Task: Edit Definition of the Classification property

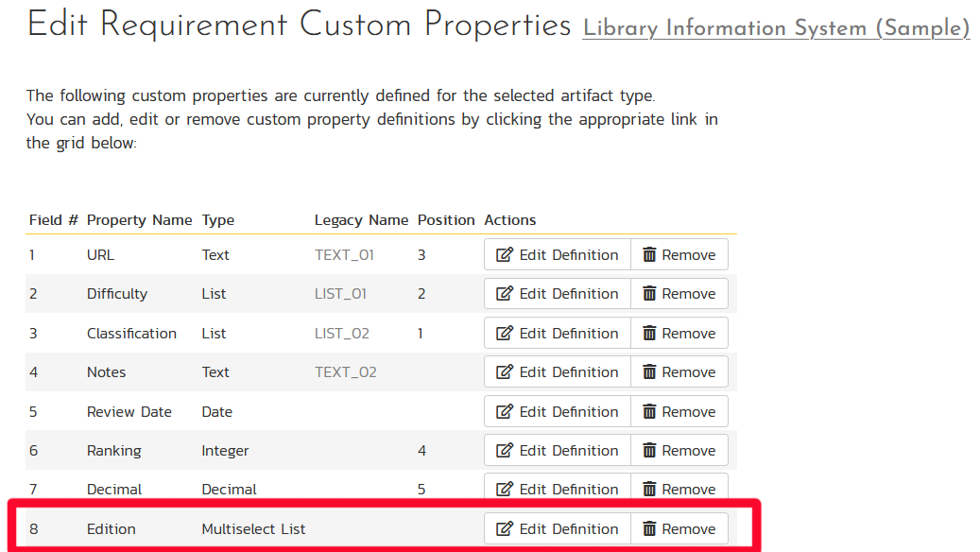Action: pyautogui.click(x=558, y=334)
